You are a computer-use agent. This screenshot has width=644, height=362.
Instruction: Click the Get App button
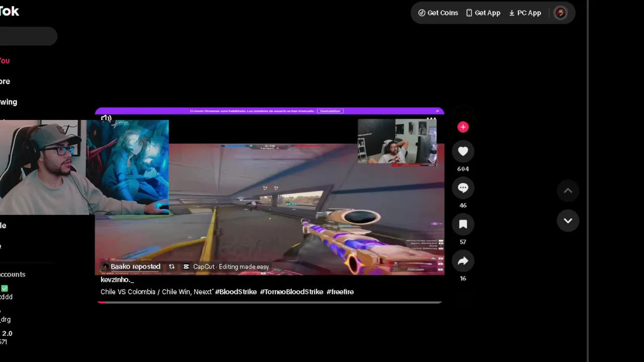point(483,13)
